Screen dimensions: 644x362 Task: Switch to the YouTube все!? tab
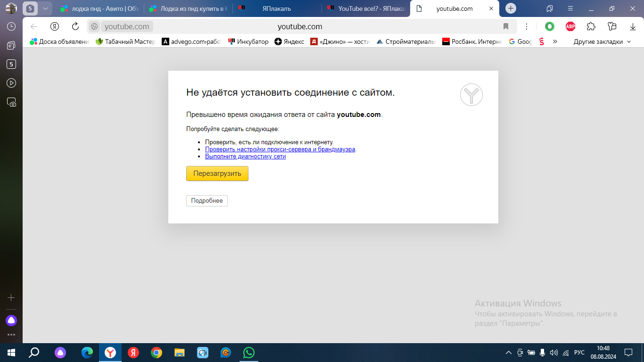[x=366, y=8]
